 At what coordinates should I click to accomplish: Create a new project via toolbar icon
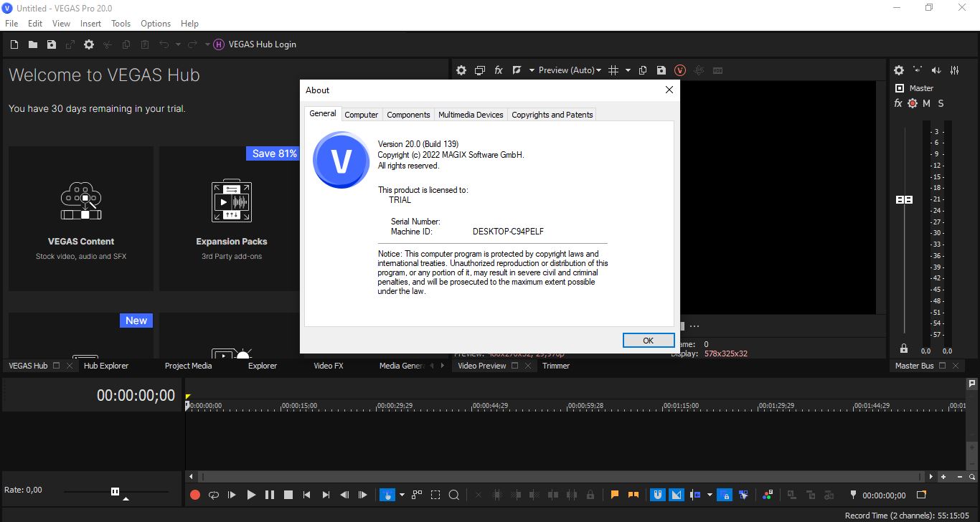pyautogui.click(x=14, y=44)
